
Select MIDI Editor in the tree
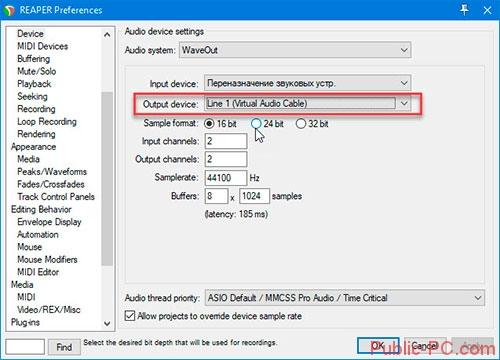[38, 272]
